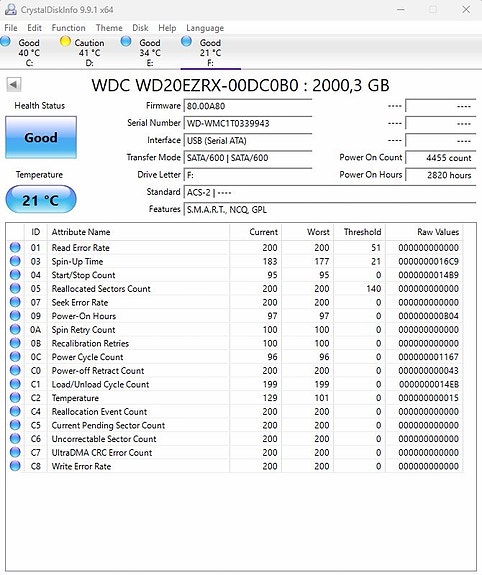Click the Good health status button

(x=41, y=138)
